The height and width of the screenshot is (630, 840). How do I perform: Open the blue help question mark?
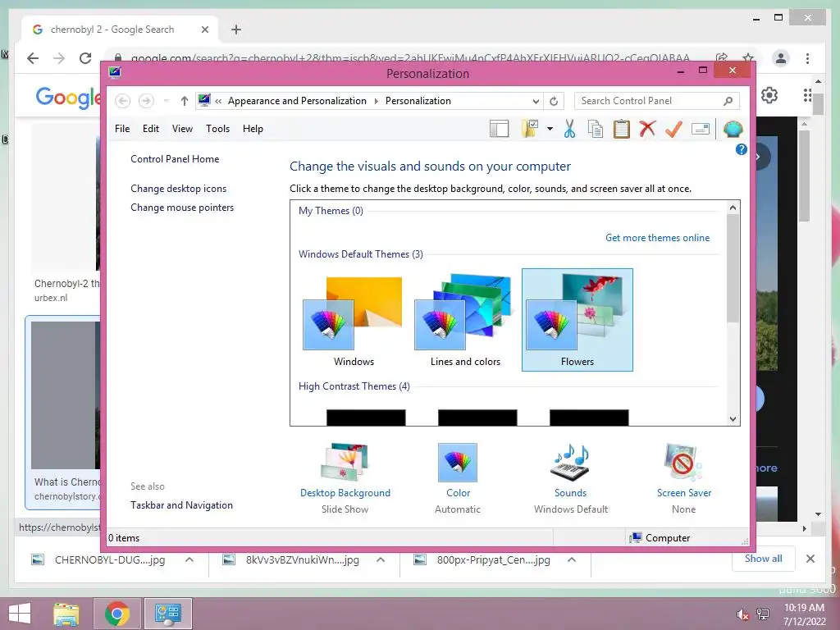741,149
